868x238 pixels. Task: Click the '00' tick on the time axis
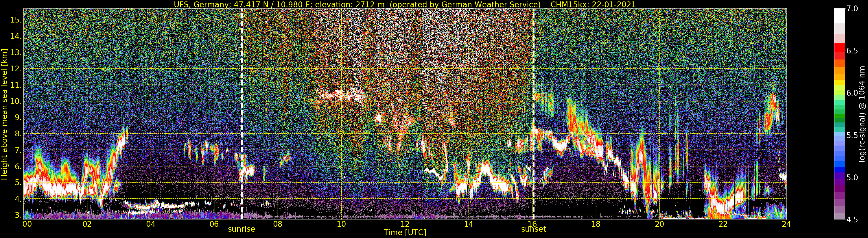(27, 224)
